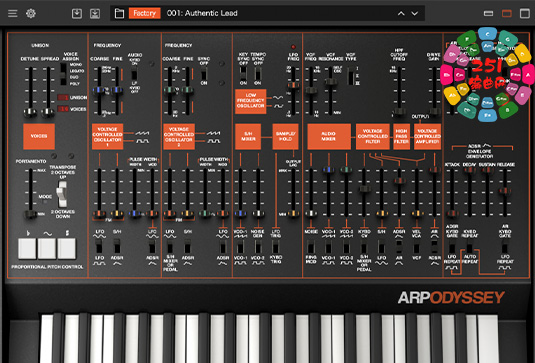The height and width of the screenshot is (363, 535).
Task: Adjust the LFO Freq slider
Action: point(293,85)
